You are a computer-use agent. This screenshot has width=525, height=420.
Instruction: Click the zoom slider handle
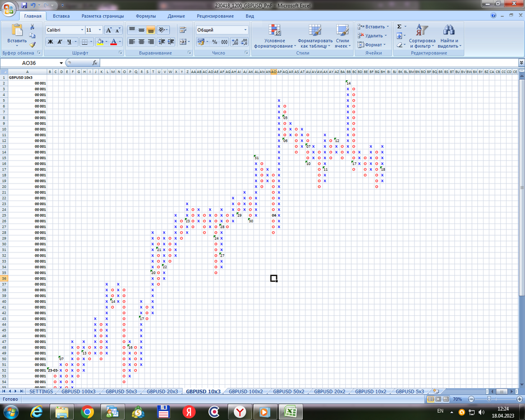coord(489,399)
